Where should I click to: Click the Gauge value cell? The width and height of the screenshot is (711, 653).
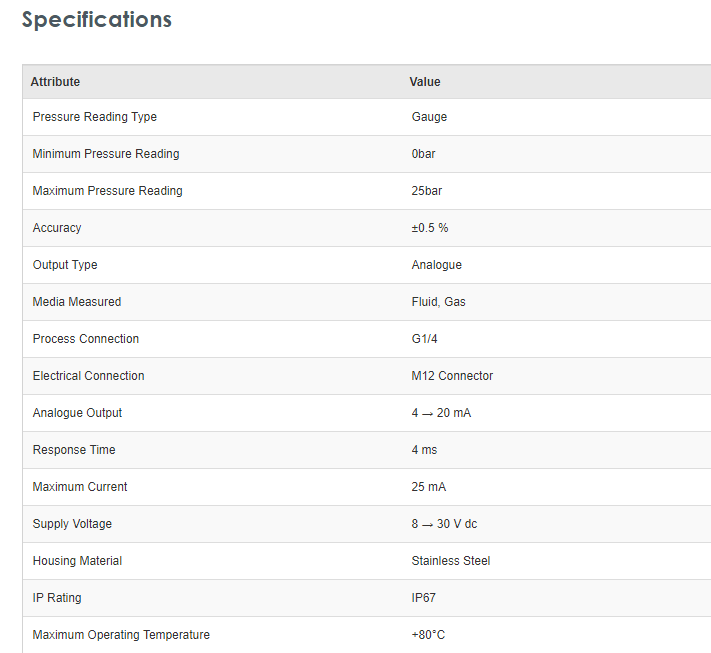429,117
